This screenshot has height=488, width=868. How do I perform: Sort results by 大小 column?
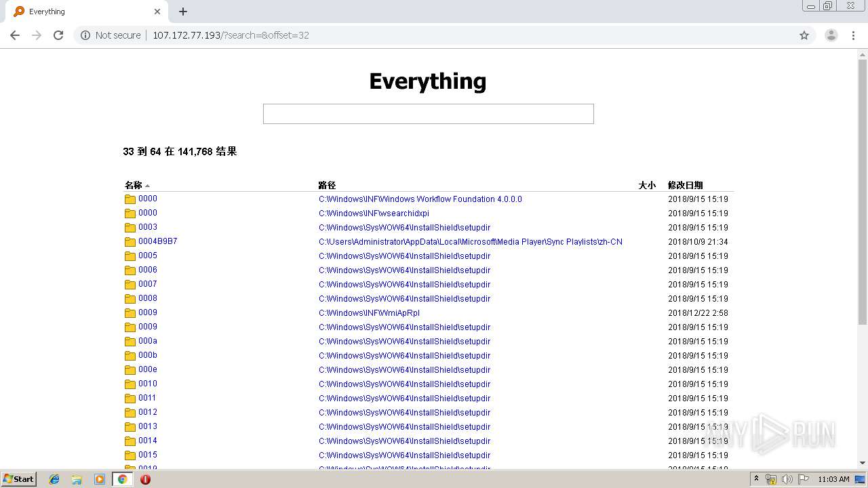pyautogui.click(x=647, y=185)
